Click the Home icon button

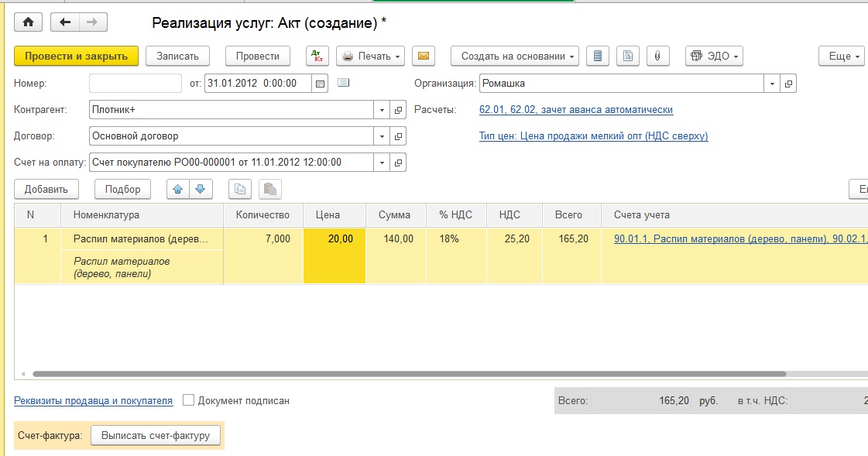28,22
